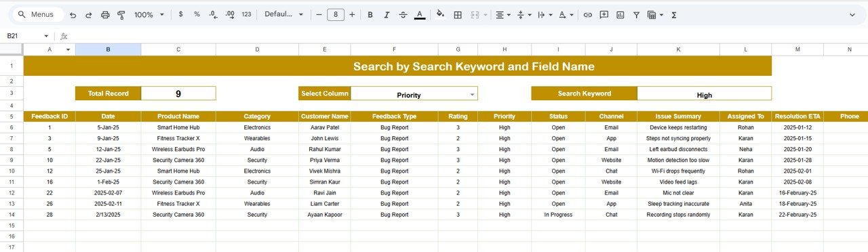The image size is (868, 252).
Task: Select column F header
Action: click(x=394, y=49)
